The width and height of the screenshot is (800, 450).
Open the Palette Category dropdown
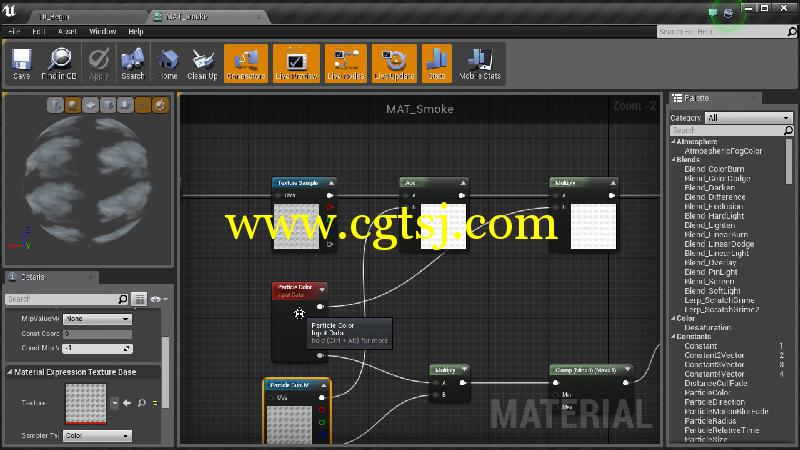click(x=748, y=118)
